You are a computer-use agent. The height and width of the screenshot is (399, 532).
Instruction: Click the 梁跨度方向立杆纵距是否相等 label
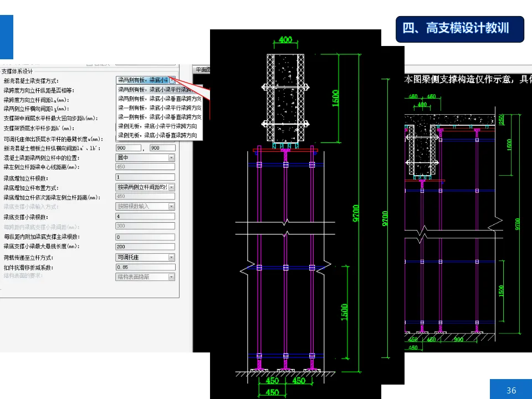(x=39, y=90)
